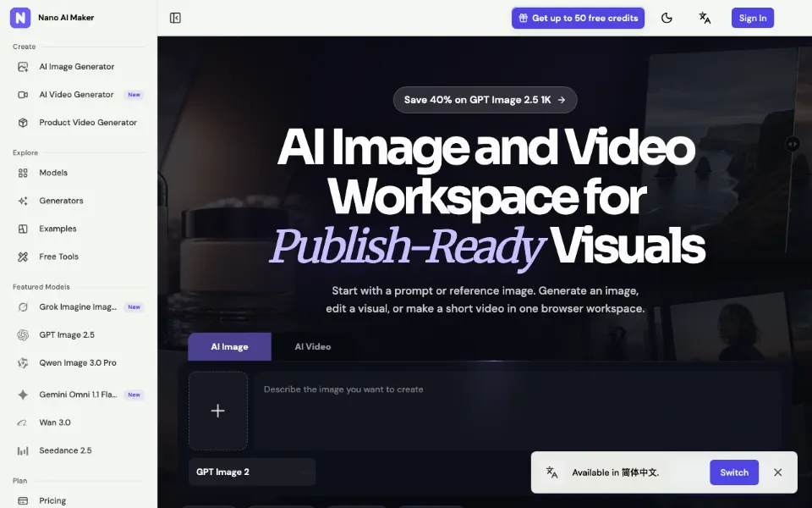Click the Seedance 2.5 bars icon
This screenshot has width=812, height=508.
(x=23, y=451)
